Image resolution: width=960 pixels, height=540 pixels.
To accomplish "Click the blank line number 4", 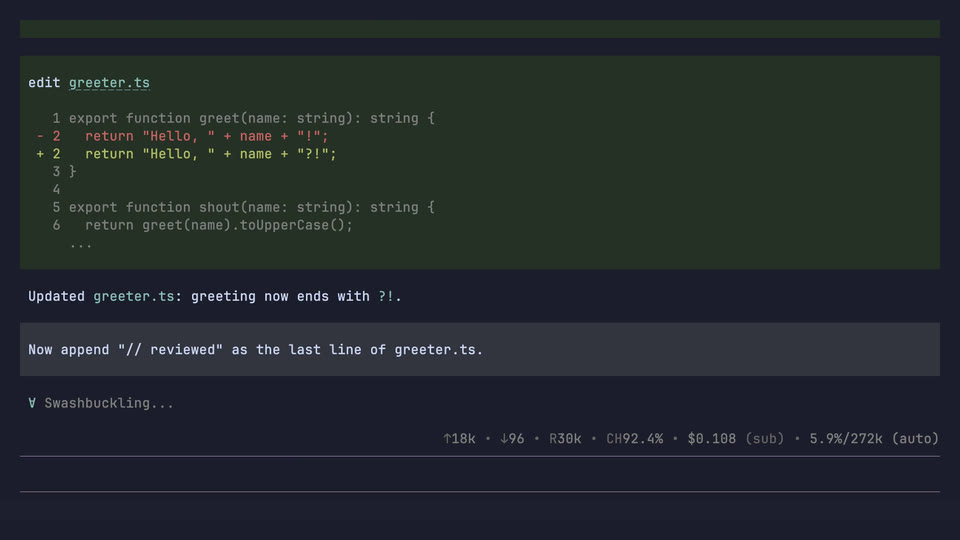I will tap(56, 189).
